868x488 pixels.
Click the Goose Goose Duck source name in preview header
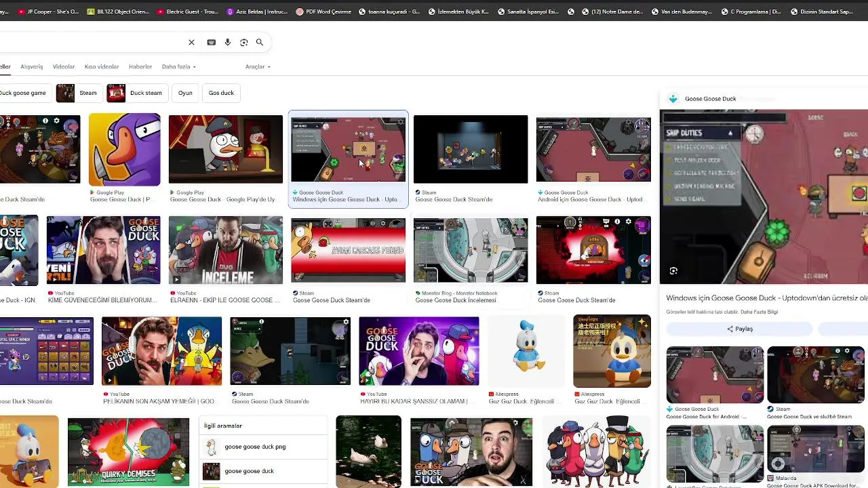[x=710, y=98]
